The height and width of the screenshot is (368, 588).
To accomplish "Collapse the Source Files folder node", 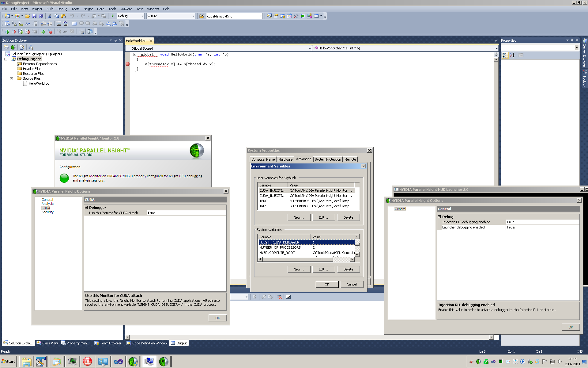I will 11,79.
